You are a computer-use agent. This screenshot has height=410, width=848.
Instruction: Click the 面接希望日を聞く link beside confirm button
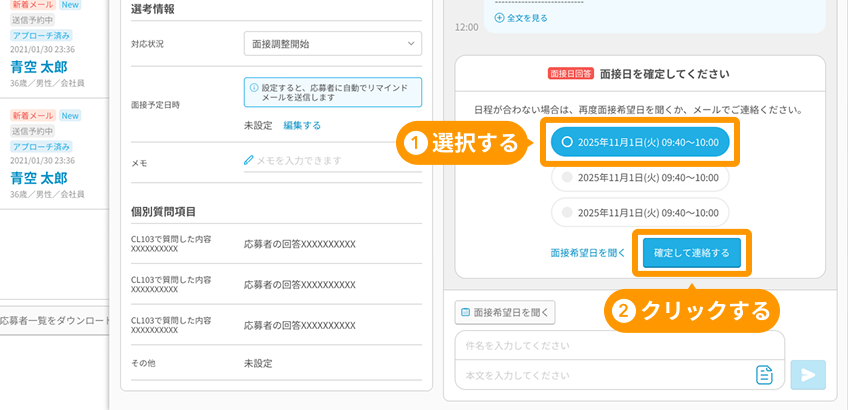(588, 253)
